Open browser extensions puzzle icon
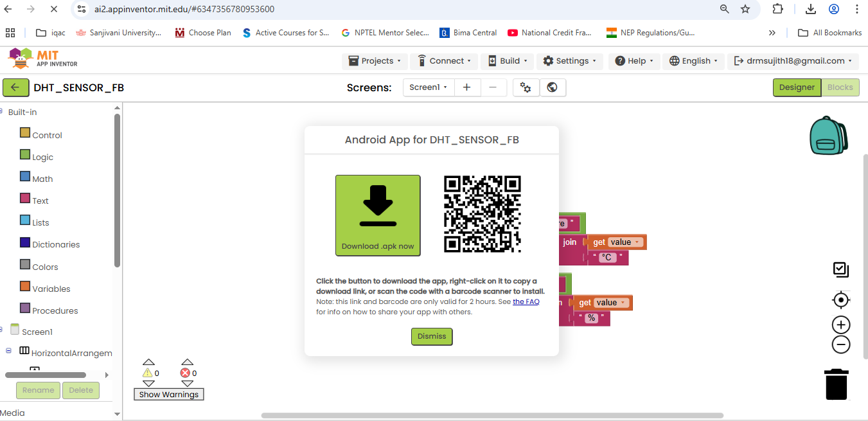 [x=777, y=9]
